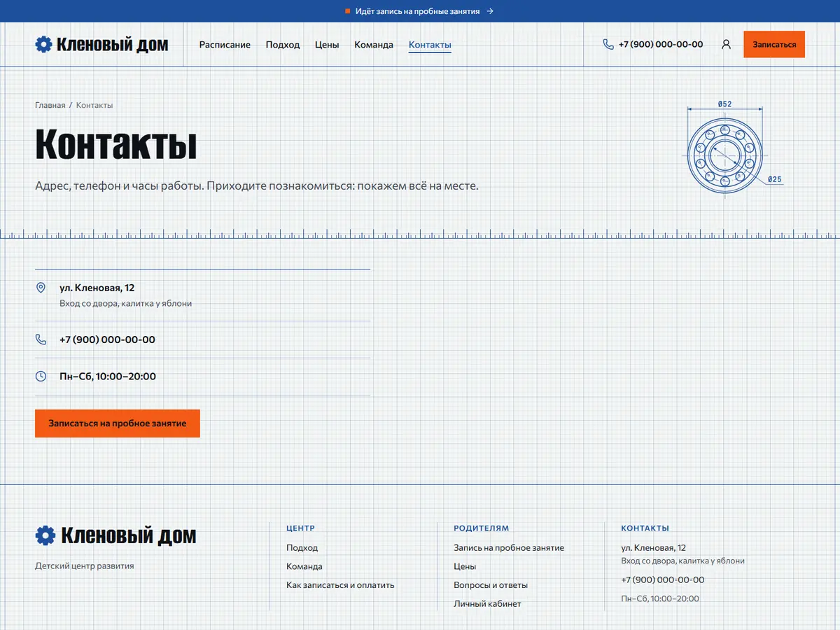Open footer link Команда
This screenshot has width=840, height=630.
tap(304, 566)
